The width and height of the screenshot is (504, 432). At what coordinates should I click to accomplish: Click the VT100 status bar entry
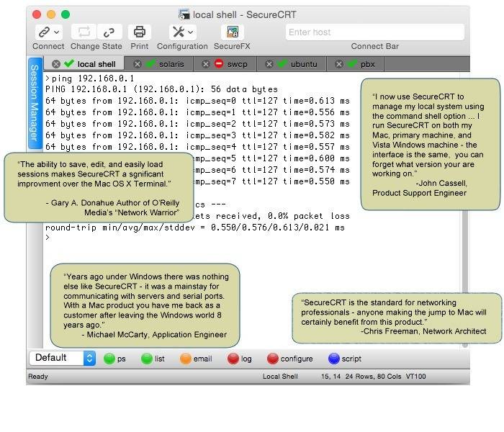click(415, 377)
